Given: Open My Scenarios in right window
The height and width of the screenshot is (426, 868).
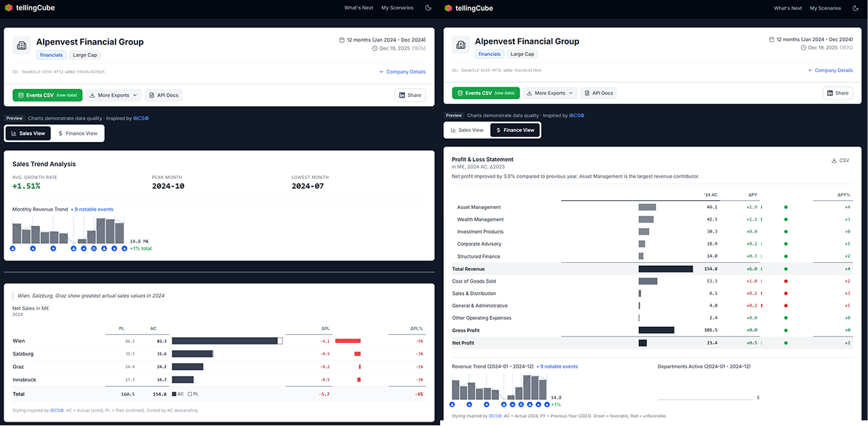Looking at the screenshot, I should click(x=825, y=8).
